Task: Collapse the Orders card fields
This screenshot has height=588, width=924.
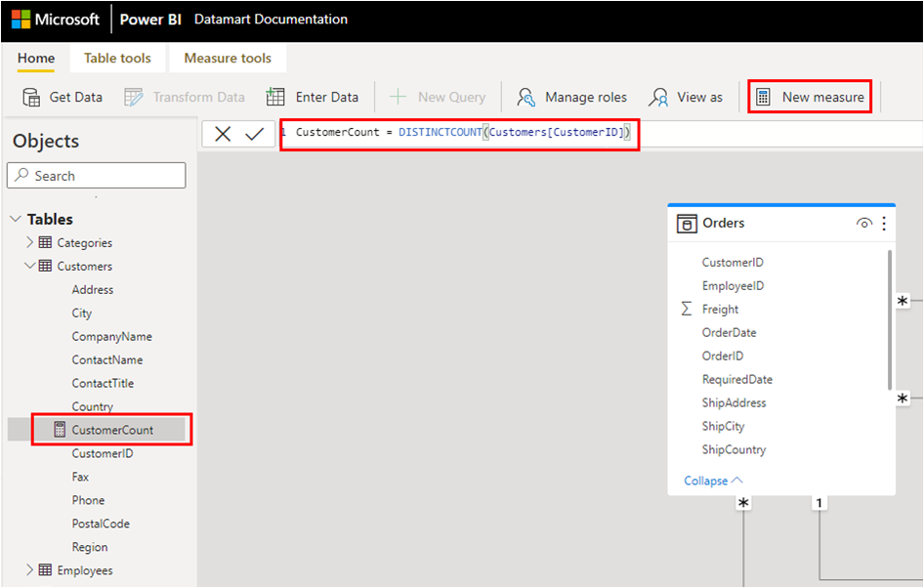Action: [713, 481]
